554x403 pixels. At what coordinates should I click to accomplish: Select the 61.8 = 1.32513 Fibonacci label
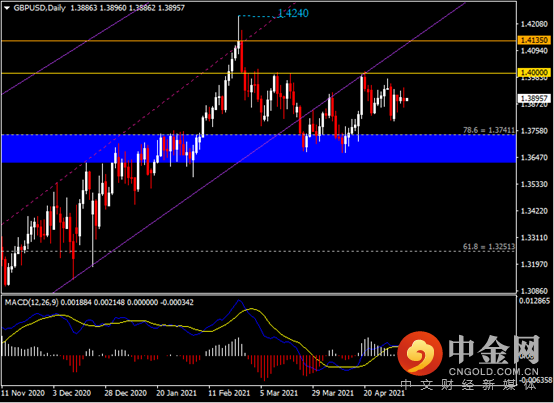coord(489,247)
